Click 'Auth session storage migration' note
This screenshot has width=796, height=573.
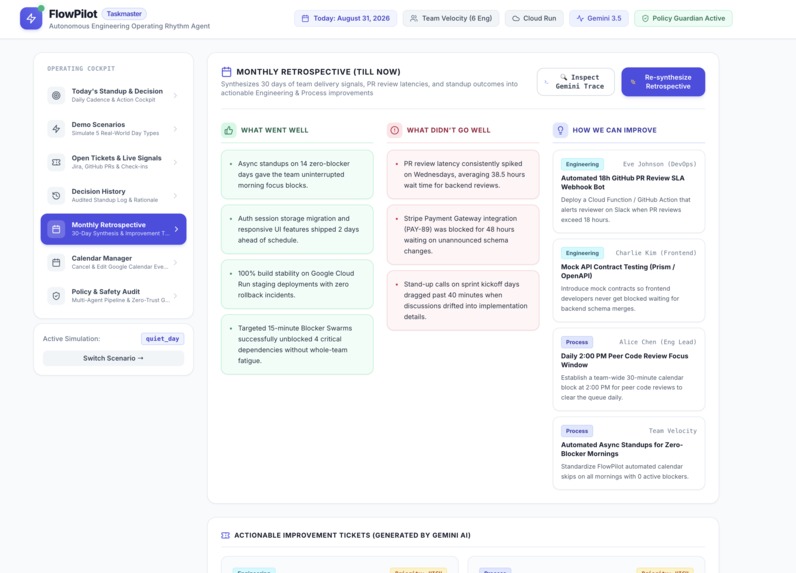click(x=297, y=229)
